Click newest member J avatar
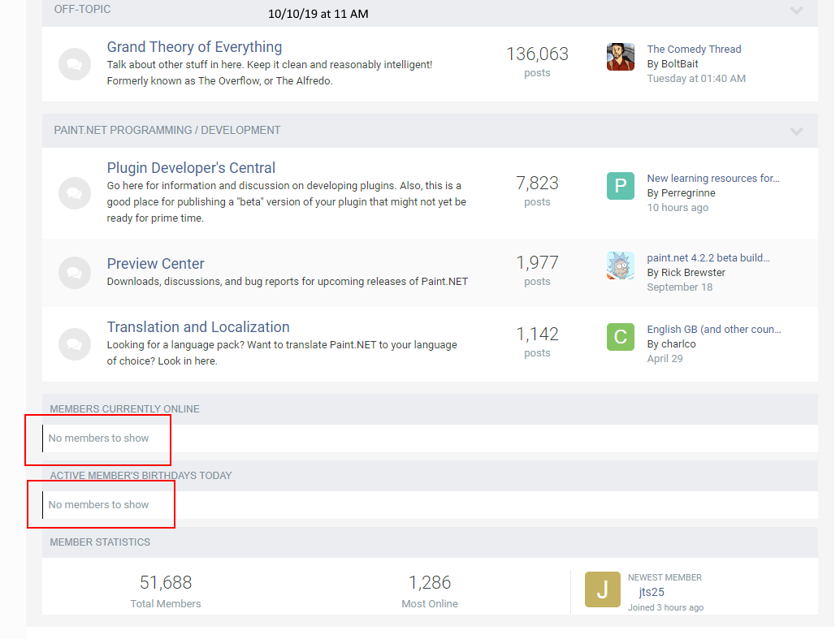840x639 pixels. point(602,589)
